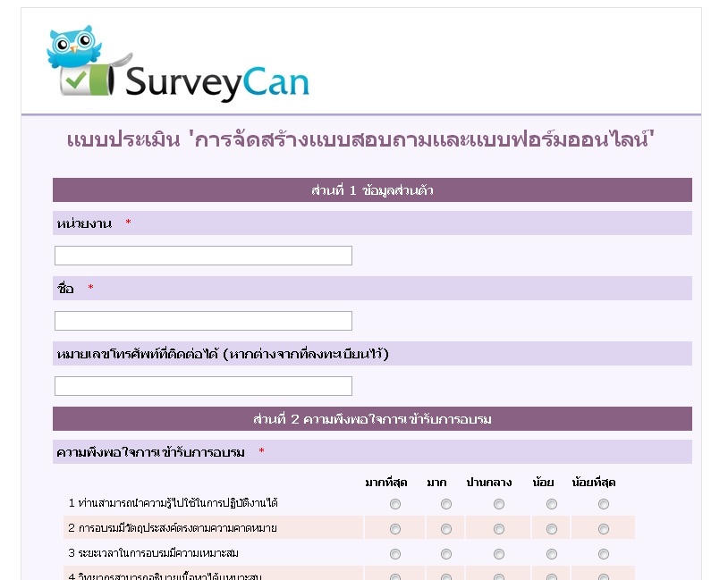Select มาก for question 1
This screenshot has width=728, height=580.
(446, 504)
